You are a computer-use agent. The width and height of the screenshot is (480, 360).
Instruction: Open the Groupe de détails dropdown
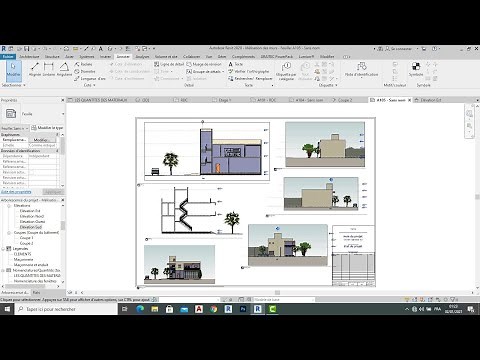[x=223, y=72]
